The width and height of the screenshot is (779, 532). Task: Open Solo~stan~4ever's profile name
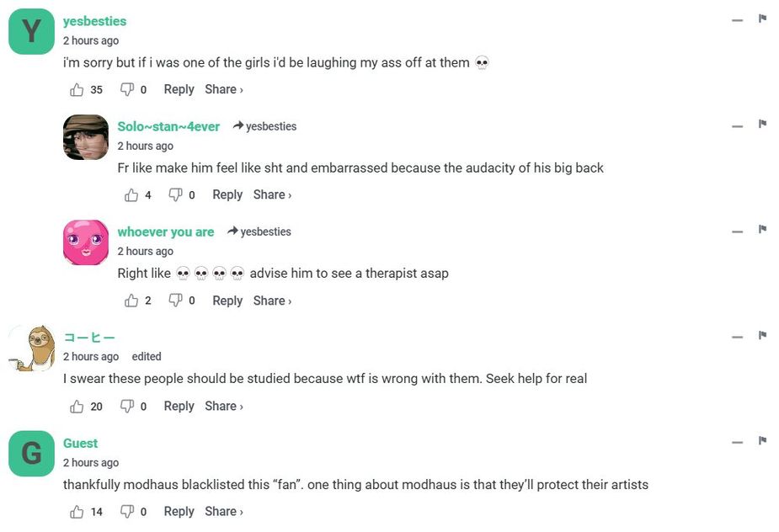pyautogui.click(x=168, y=126)
